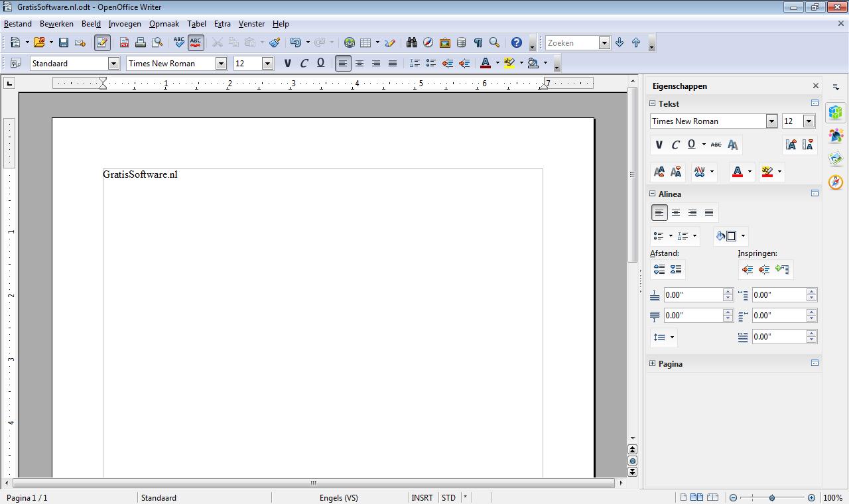Image resolution: width=849 pixels, height=504 pixels.
Task: Click the Print file directly icon
Action: [x=141, y=42]
